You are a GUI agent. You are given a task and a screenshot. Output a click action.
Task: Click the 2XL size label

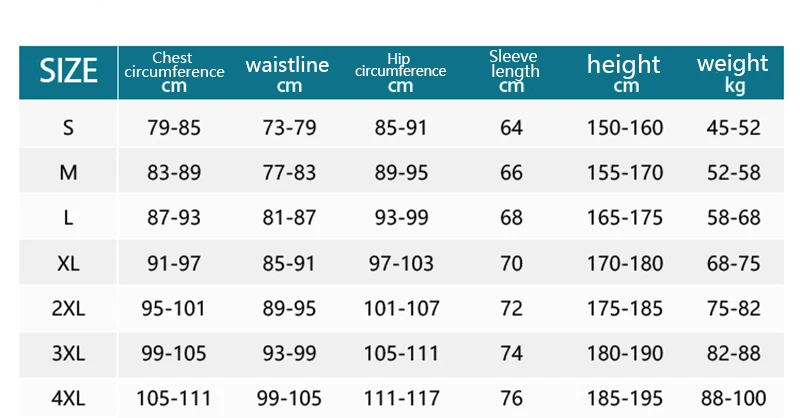68,308
